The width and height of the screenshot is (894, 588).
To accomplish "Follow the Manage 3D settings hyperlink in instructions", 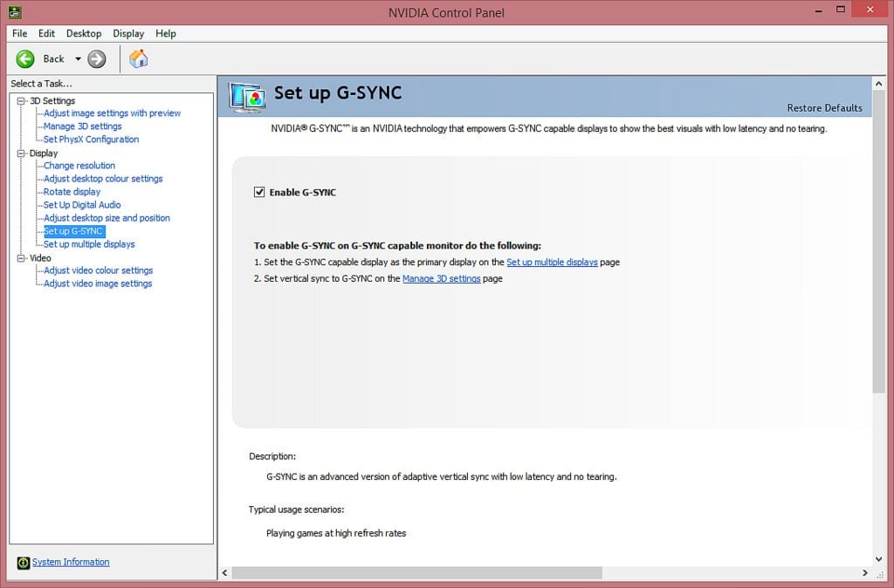I will click(441, 278).
